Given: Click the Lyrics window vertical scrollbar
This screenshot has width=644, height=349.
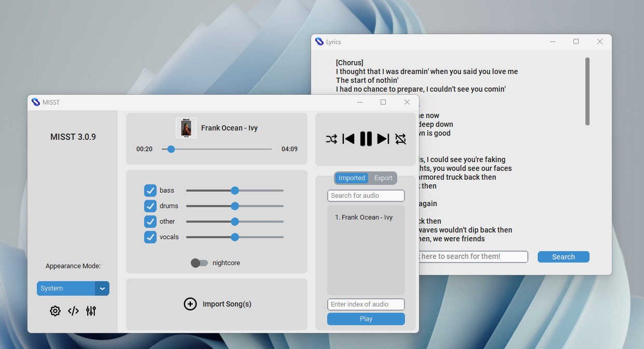Looking at the screenshot, I should pyautogui.click(x=587, y=91).
